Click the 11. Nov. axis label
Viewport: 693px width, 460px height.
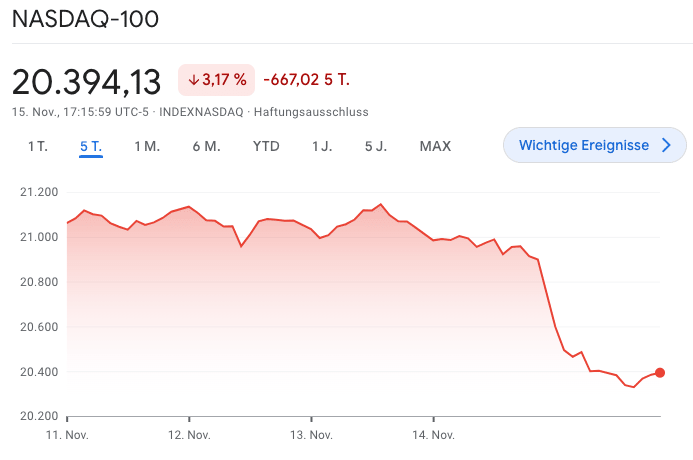click(x=67, y=435)
